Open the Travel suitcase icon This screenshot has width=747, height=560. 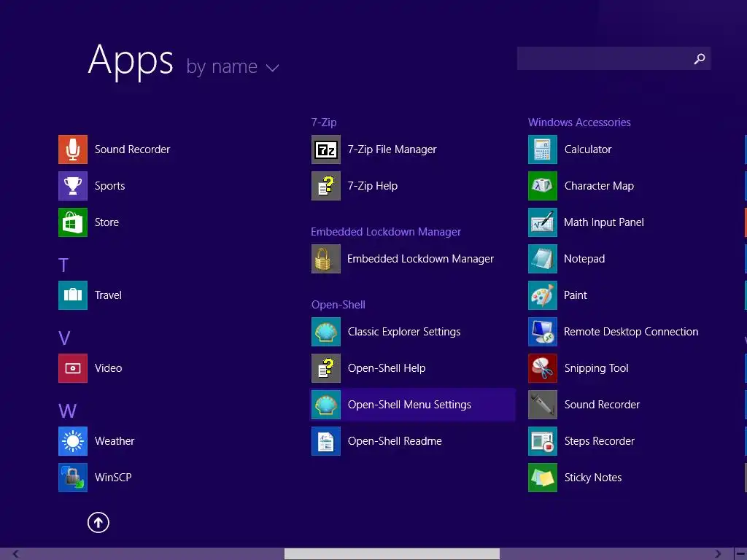73,295
